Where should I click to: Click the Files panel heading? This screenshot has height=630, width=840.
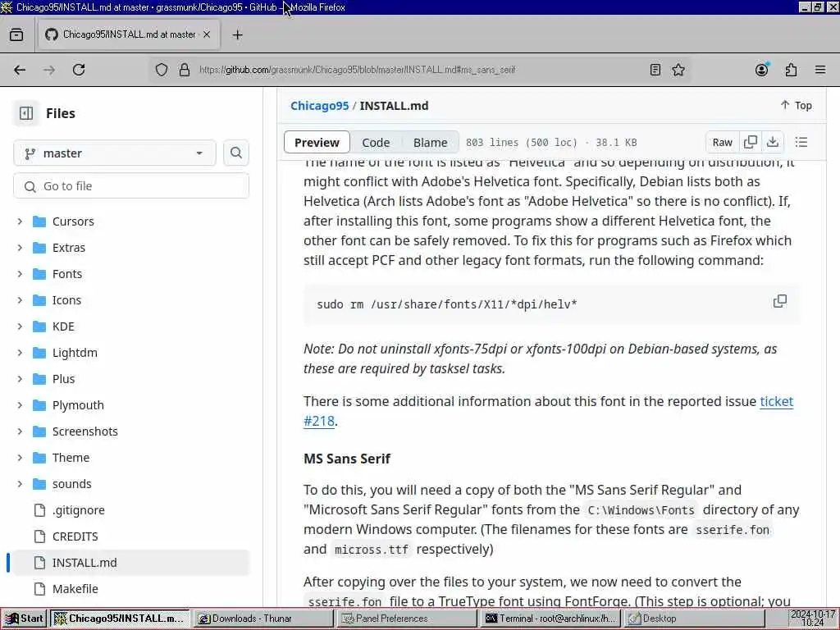[x=61, y=113]
